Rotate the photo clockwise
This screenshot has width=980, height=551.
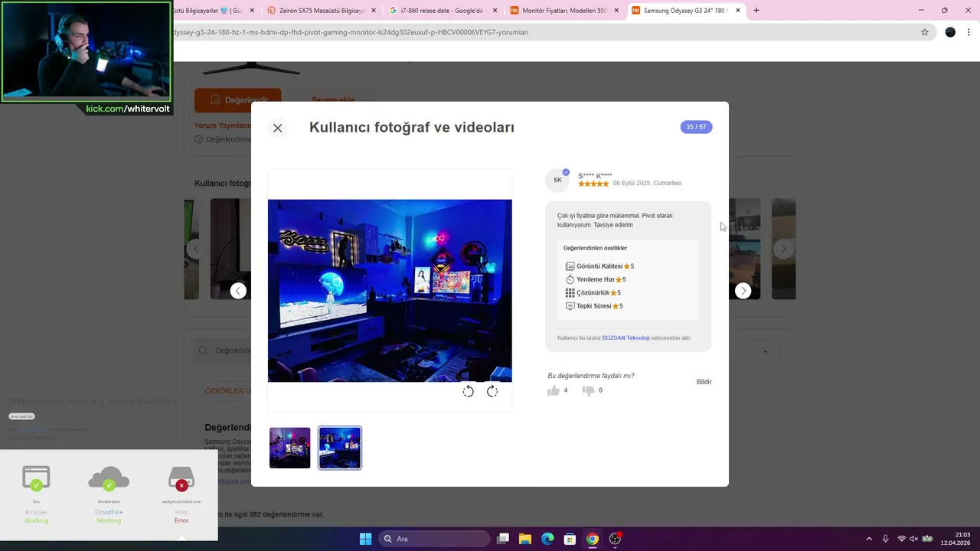[492, 392]
